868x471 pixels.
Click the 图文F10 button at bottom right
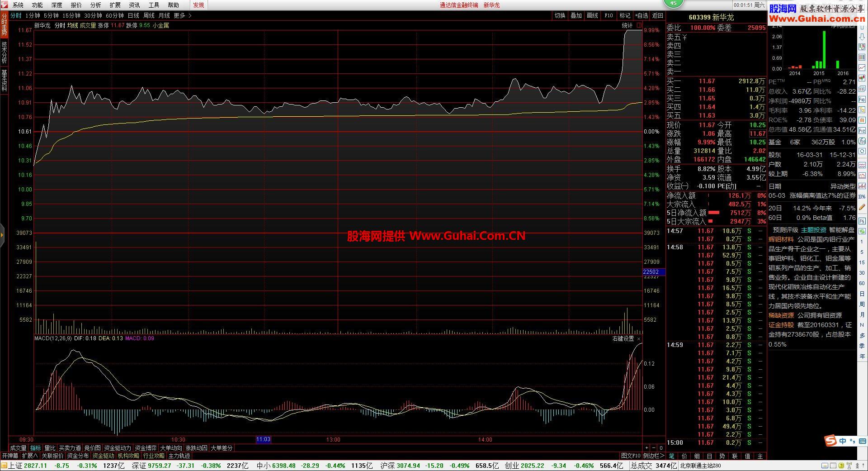click(631, 456)
